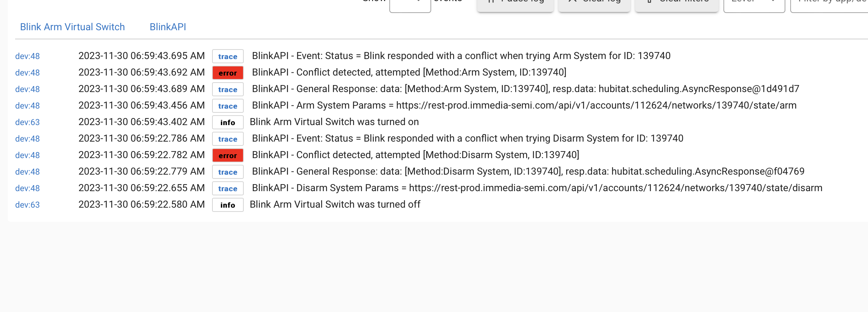The width and height of the screenshot is (868, 312).
Task: Open dev:48 link on the 06:59:22.786 row
Action: click(27, 139)
